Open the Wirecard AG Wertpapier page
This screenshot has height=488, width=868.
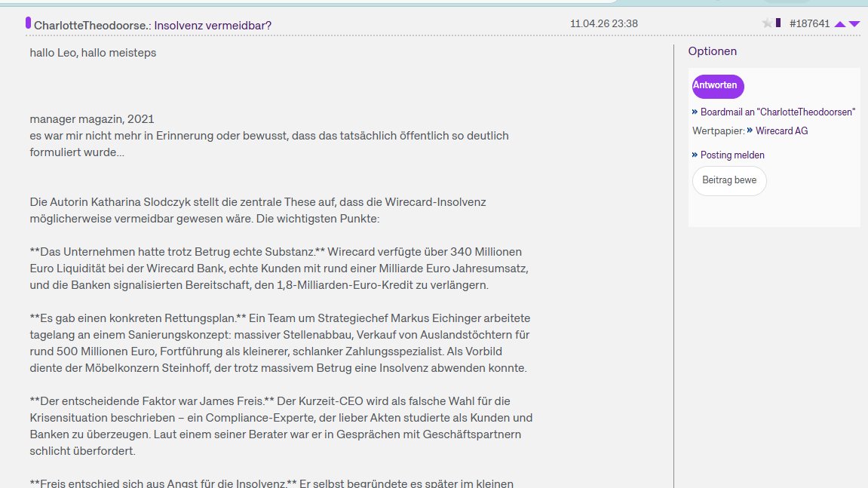pyautogui.click(x=782, y=130)
